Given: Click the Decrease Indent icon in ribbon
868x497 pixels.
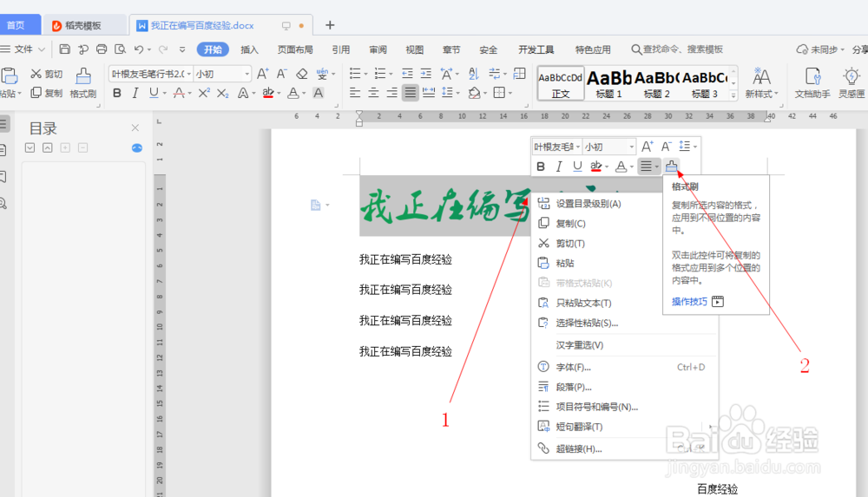Looking at the screenshot, I should click(x=407, y=74).
